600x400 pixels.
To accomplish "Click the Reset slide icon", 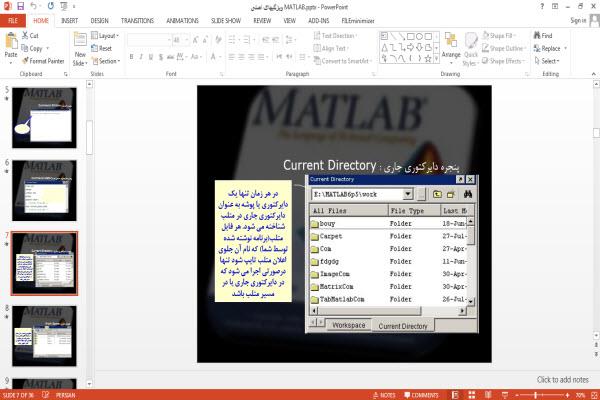I will (x=95, y=48).
